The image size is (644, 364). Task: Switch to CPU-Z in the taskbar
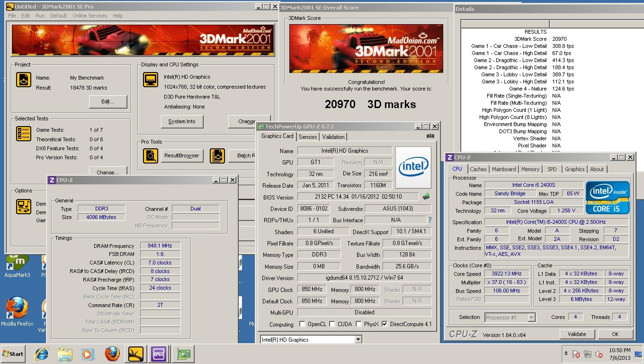click(x=159, y=354)
